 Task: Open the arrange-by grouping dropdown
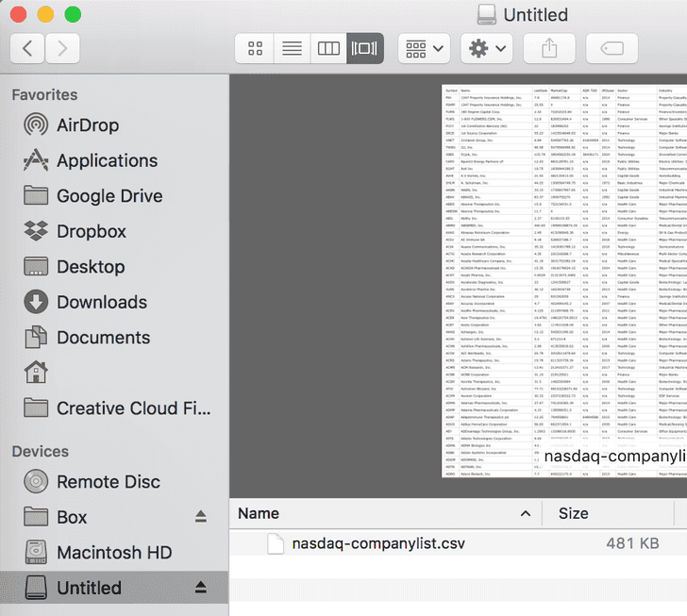(x=425, y=47)
